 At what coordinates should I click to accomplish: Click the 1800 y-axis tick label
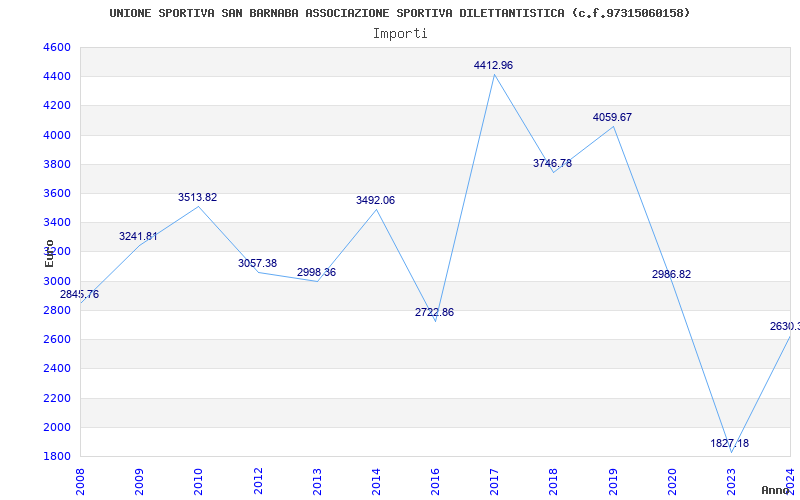click(x=57, y=456)
